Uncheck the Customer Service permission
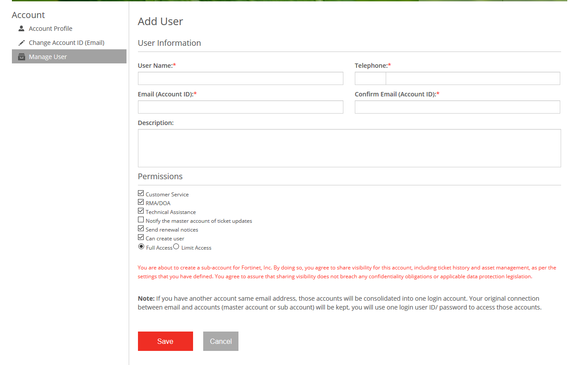 click(141, 193)
